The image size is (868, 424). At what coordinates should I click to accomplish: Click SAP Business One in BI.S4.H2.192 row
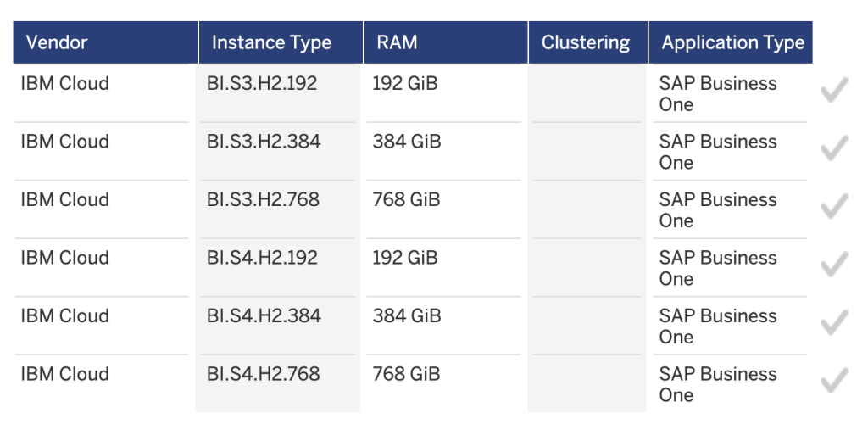coord(718,269)
